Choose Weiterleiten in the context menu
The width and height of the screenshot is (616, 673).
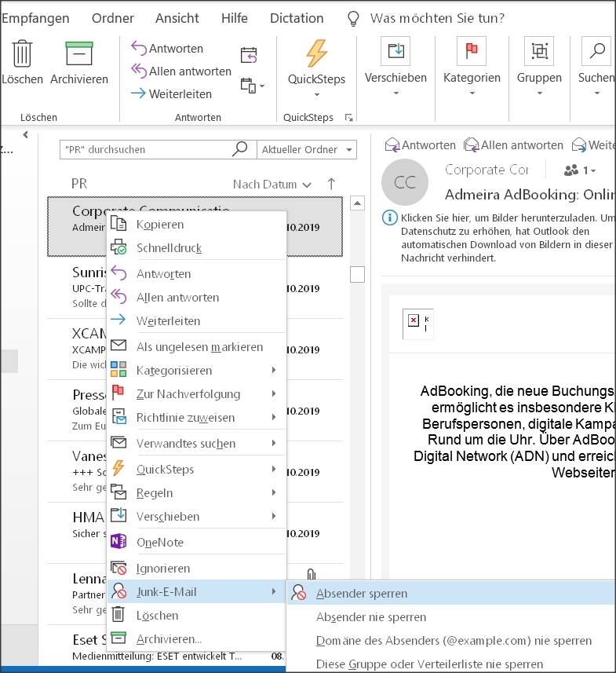point(196,321)
